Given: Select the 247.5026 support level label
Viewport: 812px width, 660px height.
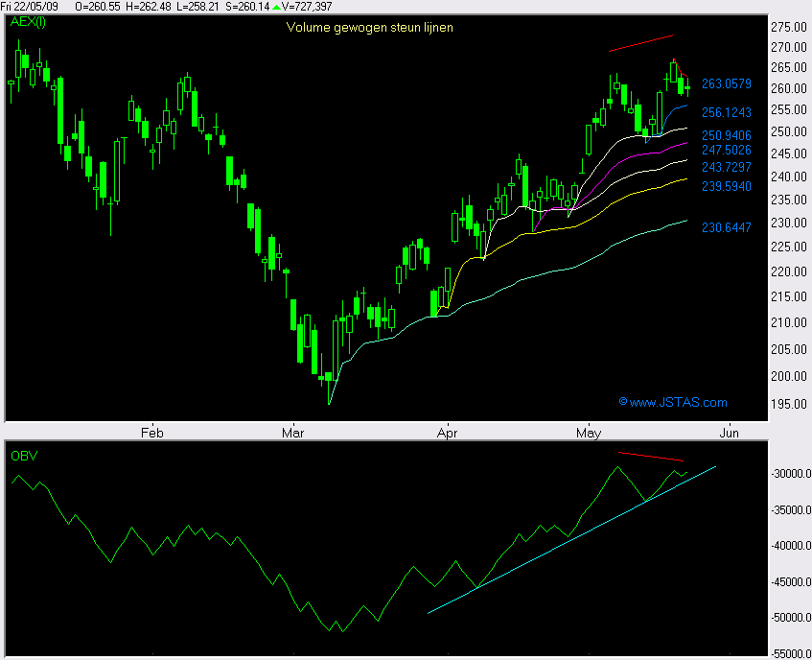Looking at the screenshot, I should coord(726,151).
